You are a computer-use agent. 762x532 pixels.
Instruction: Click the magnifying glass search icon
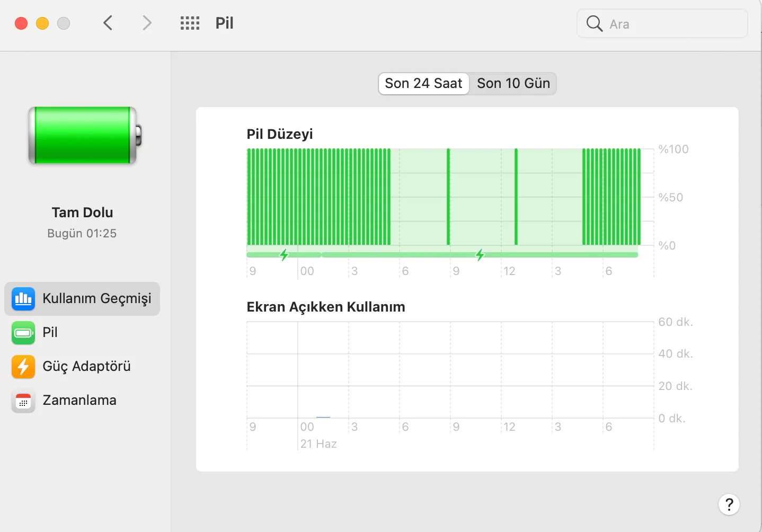594,24
